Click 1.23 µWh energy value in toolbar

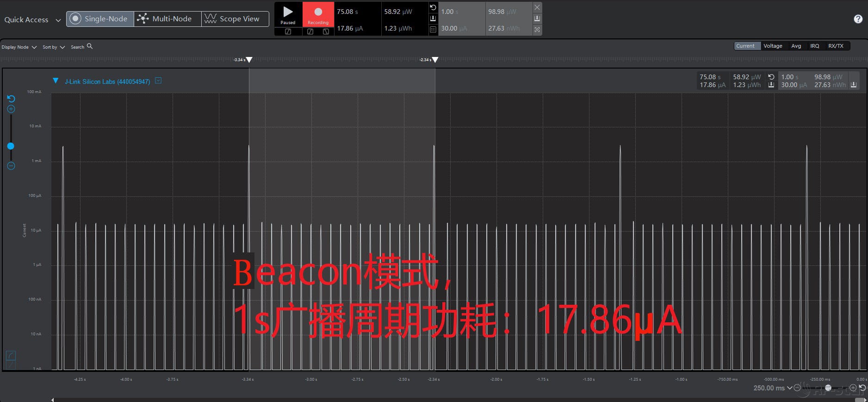coord(398,28)
